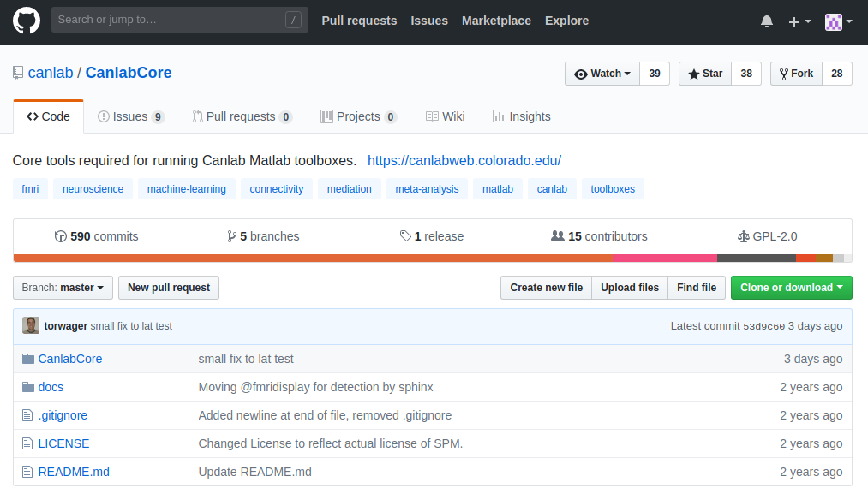Switch to the Wiki tab

[445, 116]
